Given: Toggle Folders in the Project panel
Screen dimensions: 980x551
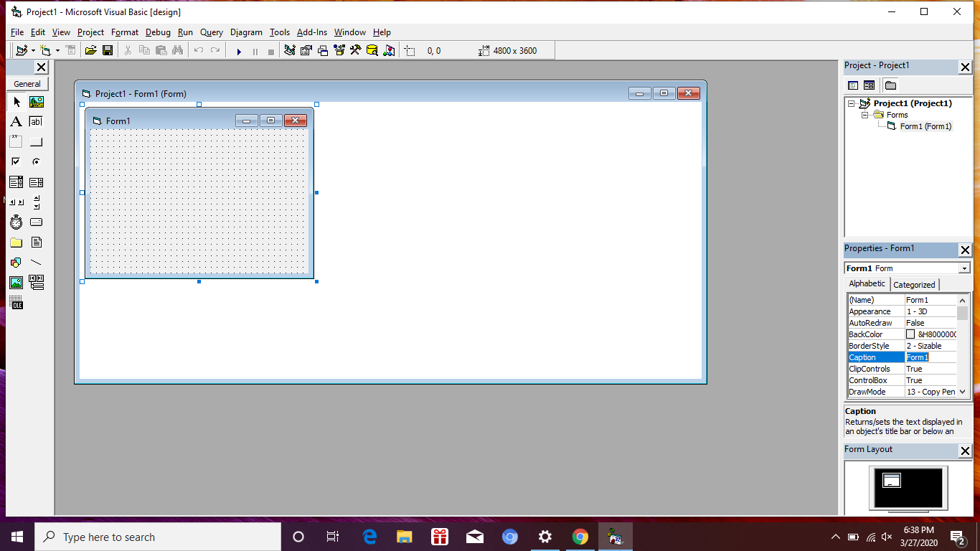Looking at the screenshot, I should [x=890, y=85].
